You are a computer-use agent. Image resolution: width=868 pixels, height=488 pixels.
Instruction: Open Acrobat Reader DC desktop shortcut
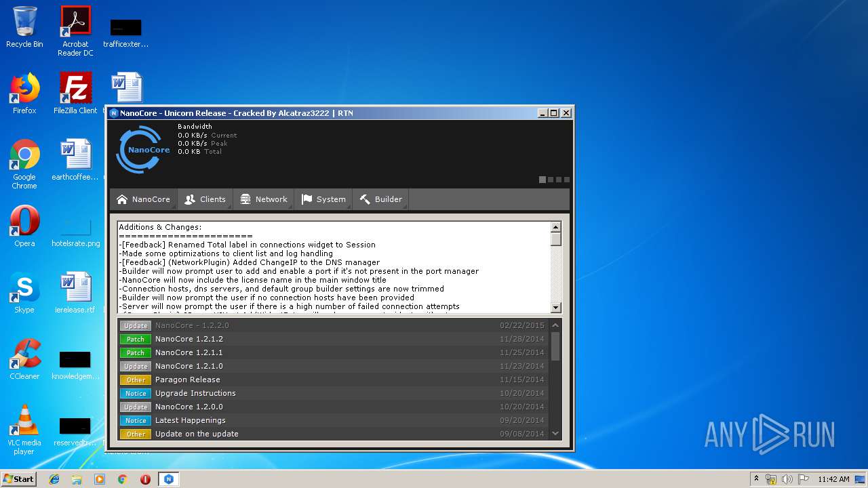click(x=75, y=30)
